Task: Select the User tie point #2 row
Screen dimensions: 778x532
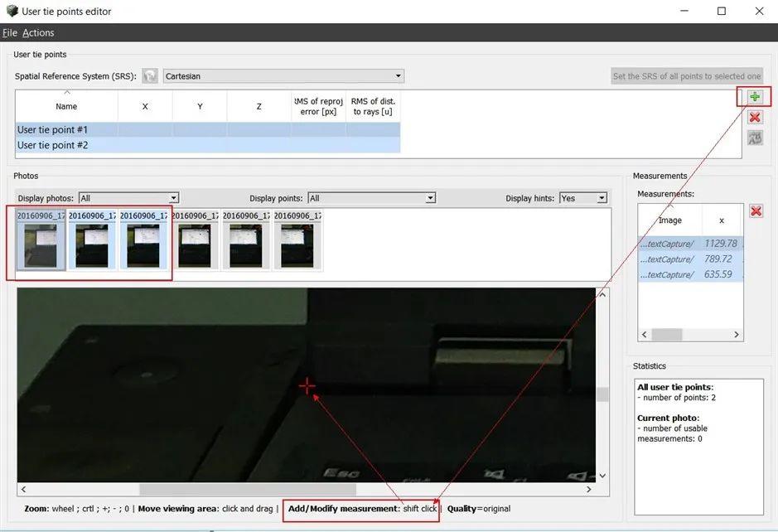Action: [66, 145]
